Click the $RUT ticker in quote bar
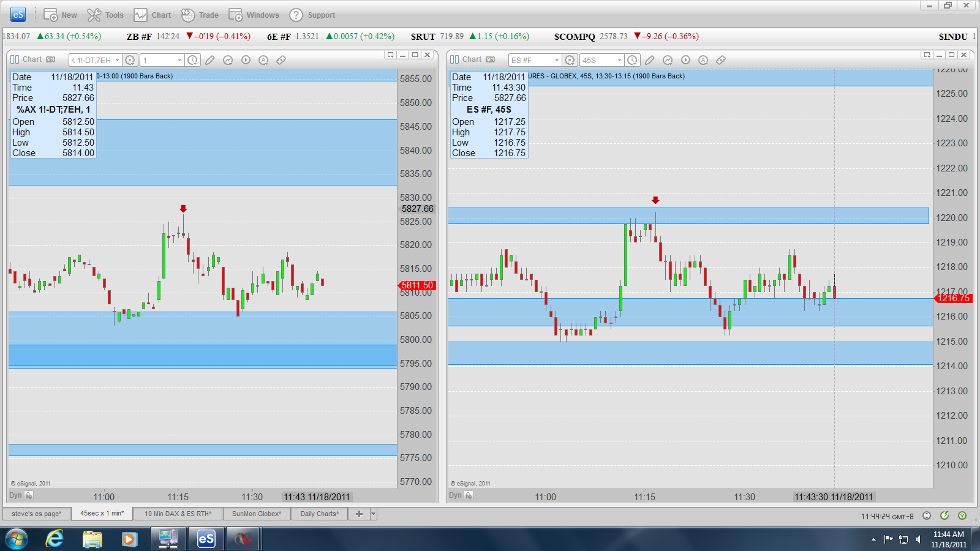Screen dimensions: 980x551 423,37
